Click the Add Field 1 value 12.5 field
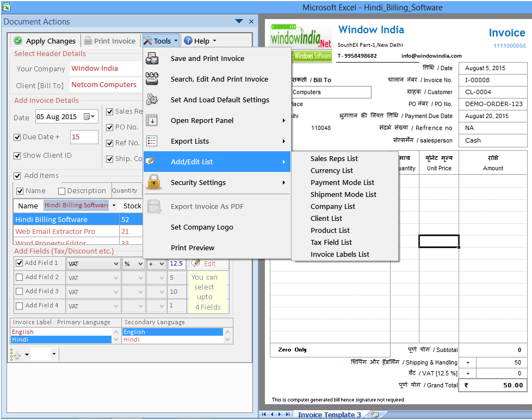 point(177,264)
